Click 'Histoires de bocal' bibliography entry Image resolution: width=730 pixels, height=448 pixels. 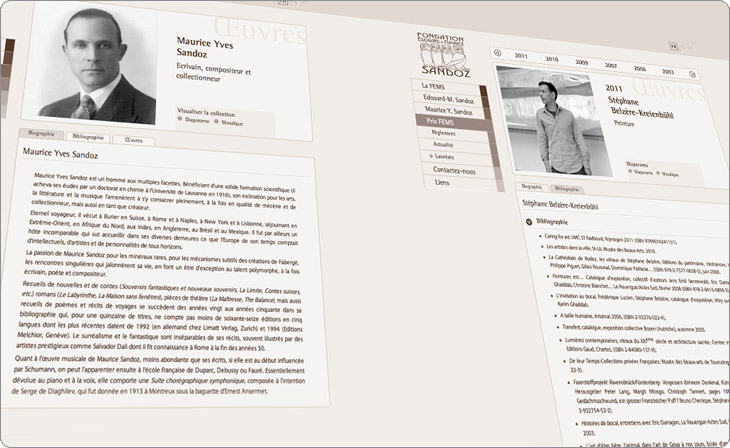[x=654, y=428]
